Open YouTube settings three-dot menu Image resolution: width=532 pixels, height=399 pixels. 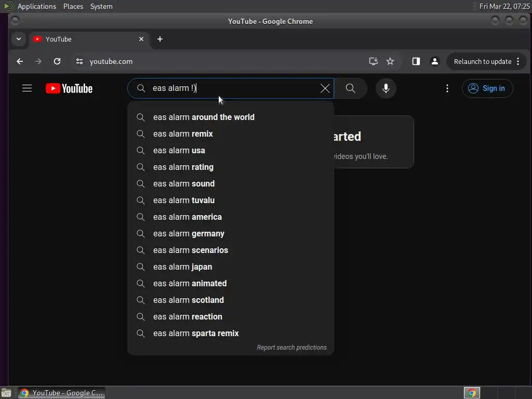[447, 88]
